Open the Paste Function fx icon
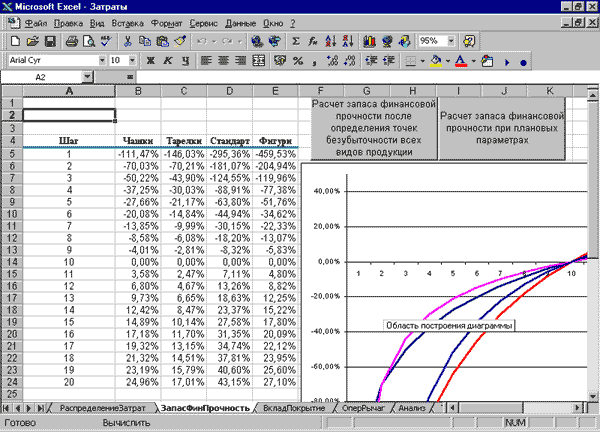Image resolution: width=600 pixels, height=432 pixels. pos(313,41)
